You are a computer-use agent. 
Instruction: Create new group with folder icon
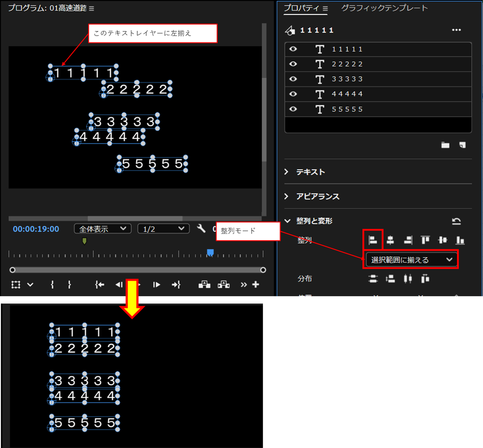445,145
